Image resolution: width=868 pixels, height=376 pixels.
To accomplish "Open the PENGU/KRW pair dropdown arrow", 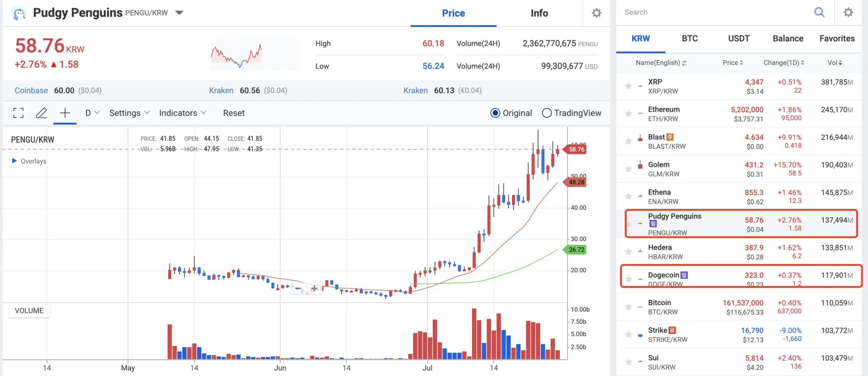I will click(x=179, y=13).
